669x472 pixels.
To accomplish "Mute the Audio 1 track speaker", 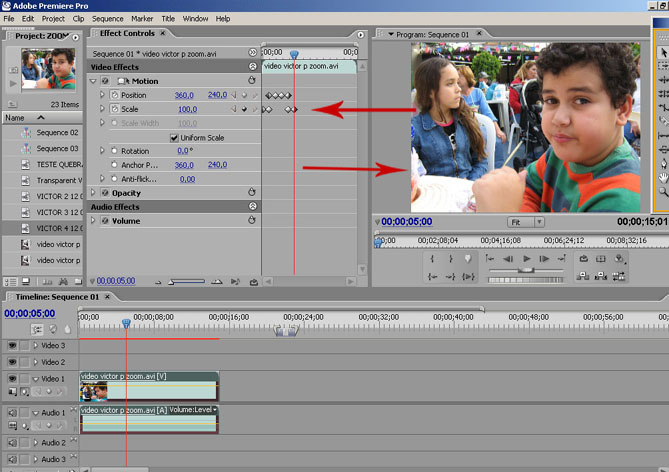I will (x=12, y=412).
